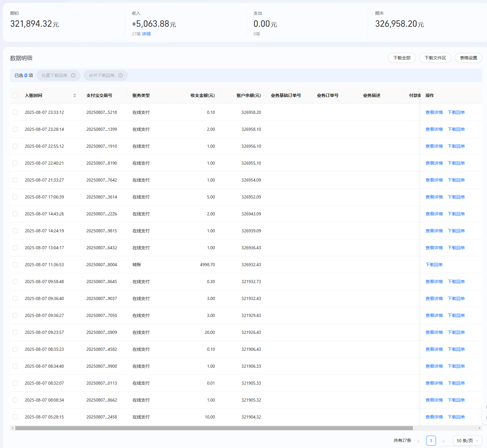Click the 20.00 amount cell
This screenshot has height=448, width=487.
pos(210,332)
